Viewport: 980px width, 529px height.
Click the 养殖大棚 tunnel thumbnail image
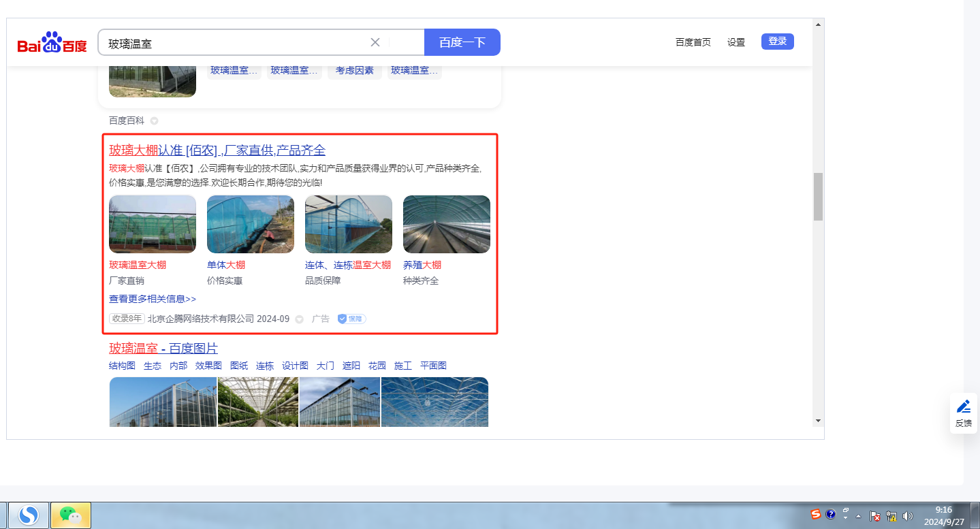(x=447, y=225)
